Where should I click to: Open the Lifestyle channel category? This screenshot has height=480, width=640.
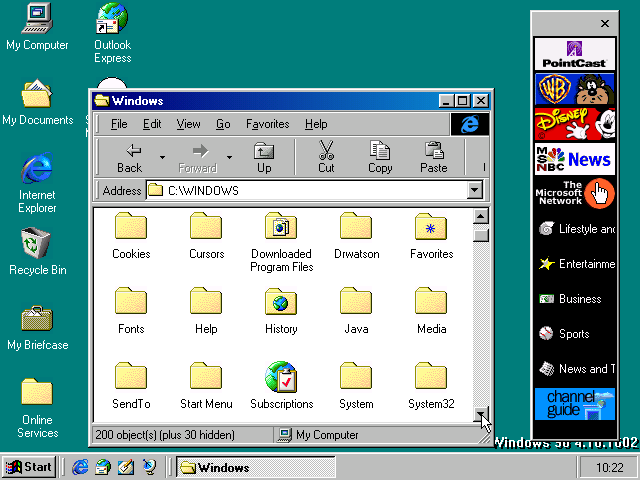[x=574, y=229]
